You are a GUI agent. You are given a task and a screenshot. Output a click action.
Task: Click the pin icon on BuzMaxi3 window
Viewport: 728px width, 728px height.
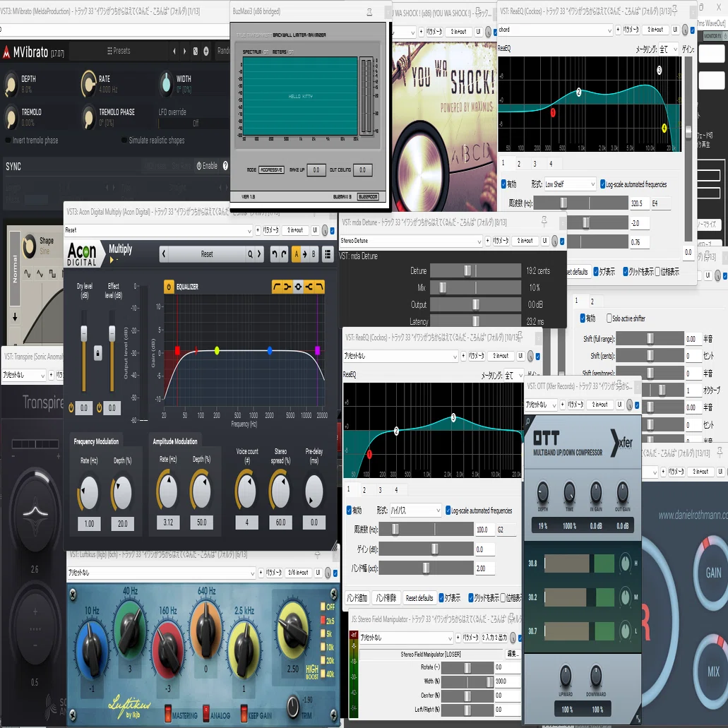pyautogui.click(x=369, y=12)
